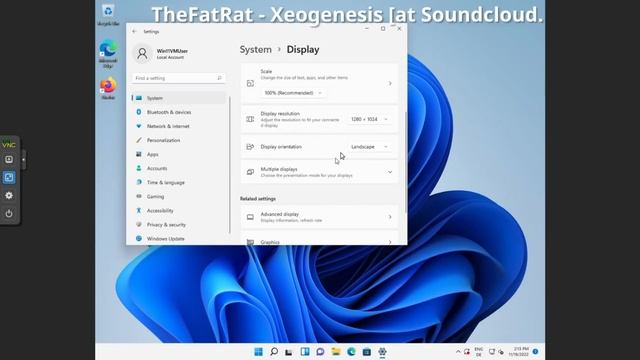Viewport: 640px width, 360px height.
Task: Open the Display resolution dropdown
Action: [x=369, y=119]
